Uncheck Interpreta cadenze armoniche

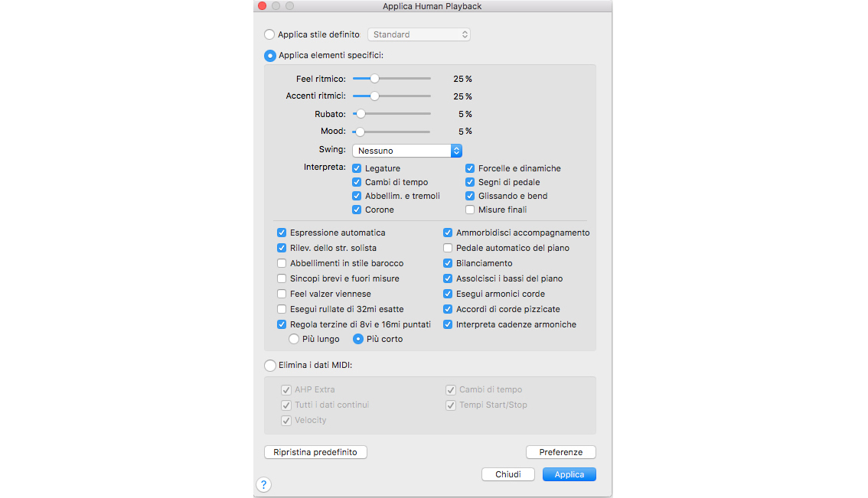click(449, 324)
